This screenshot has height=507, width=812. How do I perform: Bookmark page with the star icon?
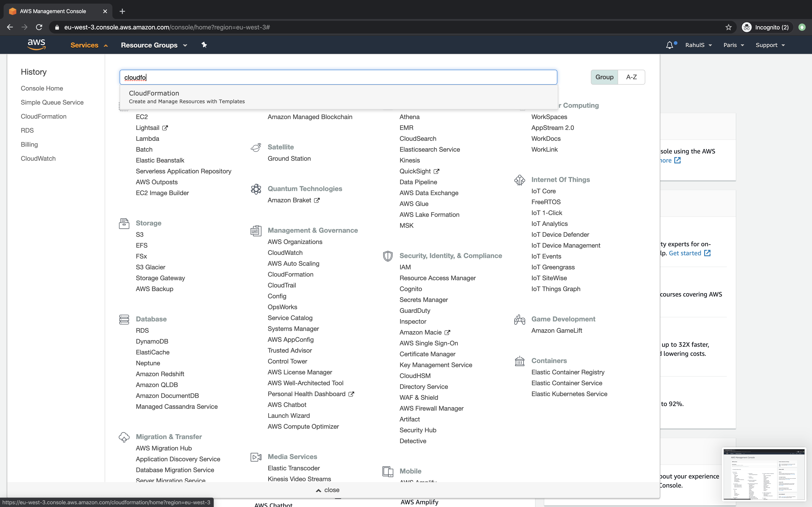pyautogui.click(x=728, y=27)
